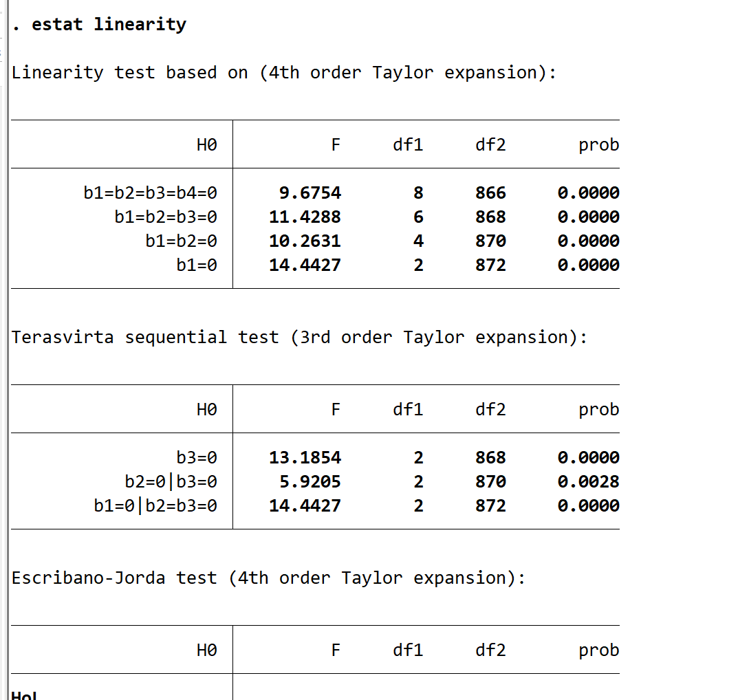
Task: Click the df2 value 866
Action: [490, 193]
